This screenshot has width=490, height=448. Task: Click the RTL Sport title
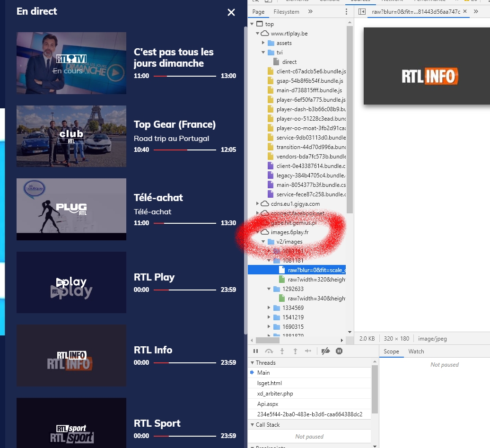pyautogui.click(x=157, y=423)
